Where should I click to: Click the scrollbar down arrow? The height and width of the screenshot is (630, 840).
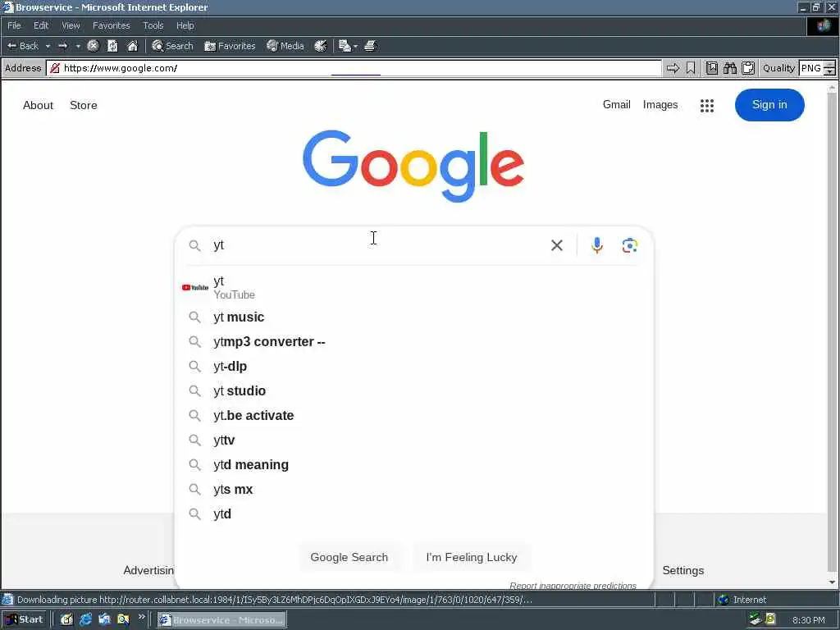click(x=832, y=582)
